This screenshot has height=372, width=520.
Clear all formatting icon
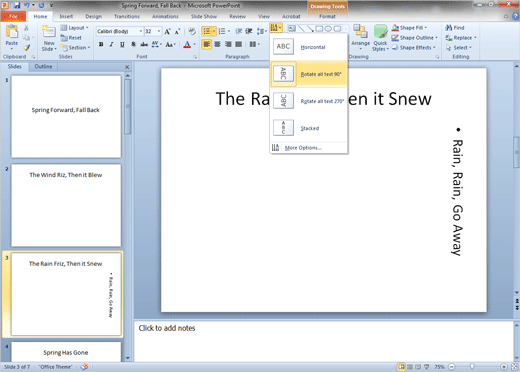coord(192,32)
